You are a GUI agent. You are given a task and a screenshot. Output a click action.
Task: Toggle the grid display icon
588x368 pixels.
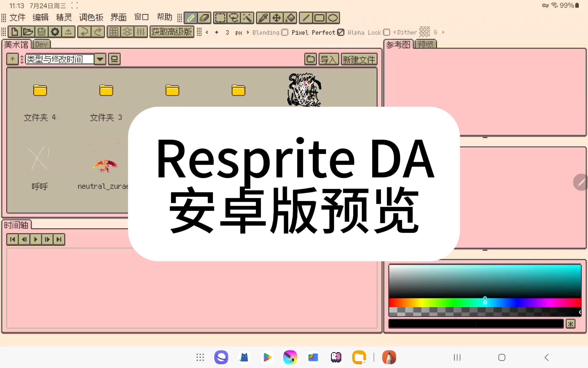(x=114, y=32)
